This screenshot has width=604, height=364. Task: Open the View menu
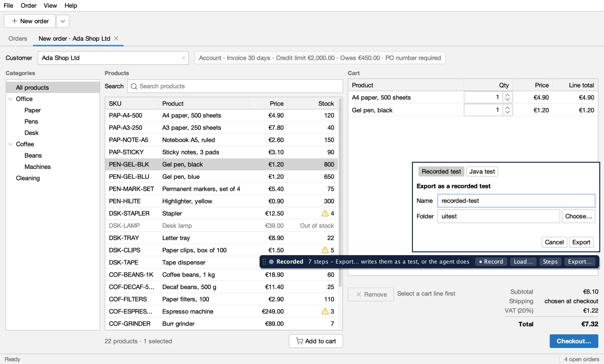50,6
